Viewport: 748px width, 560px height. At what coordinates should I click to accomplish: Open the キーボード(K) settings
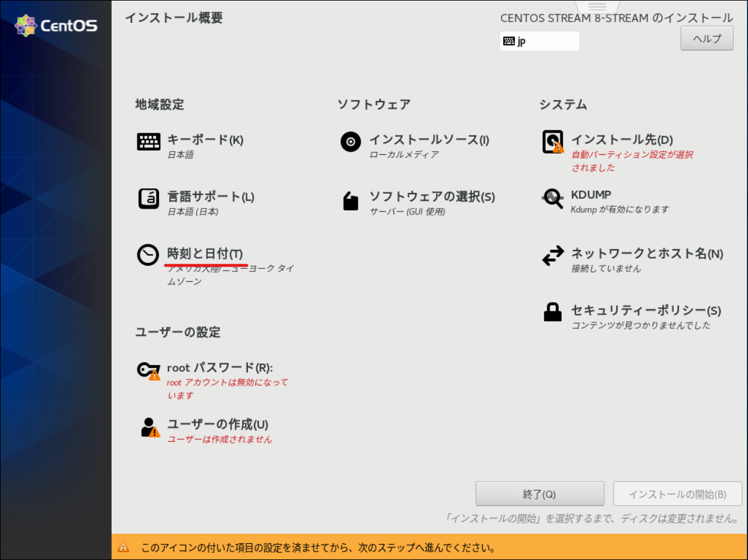point(205,140)
